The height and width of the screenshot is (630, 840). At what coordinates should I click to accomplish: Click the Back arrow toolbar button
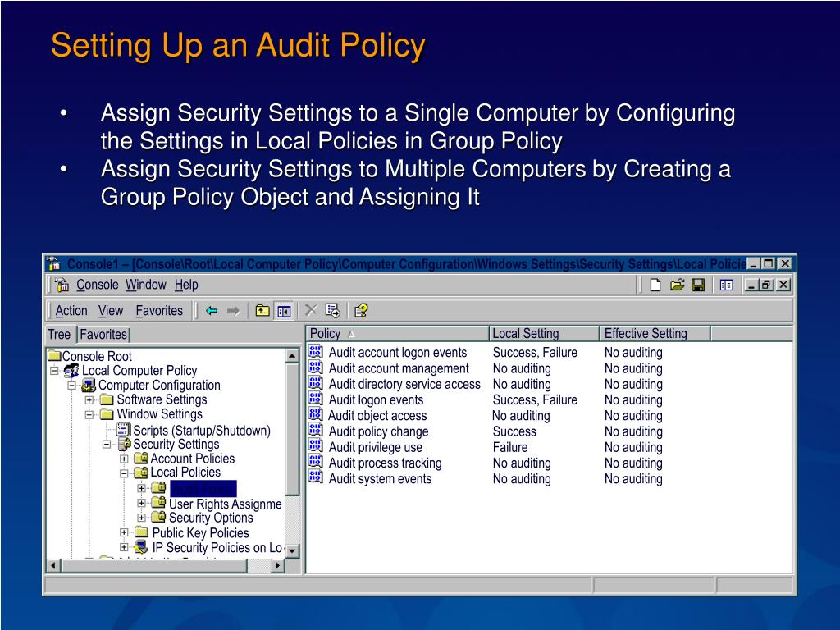click(212, 311)
